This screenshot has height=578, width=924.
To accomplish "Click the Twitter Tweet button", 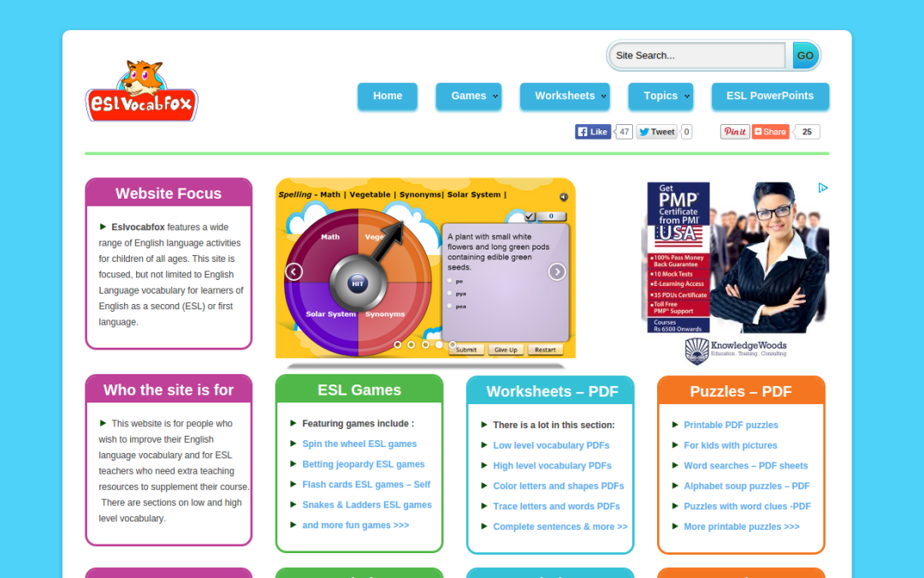I will coord(656,132).
